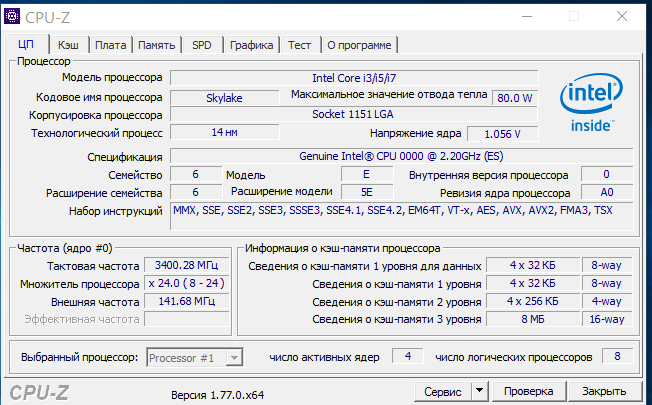The width and height of the screenshot is (652, 405).
Task: Click the Внутренняя версия процессора value 0
Action: (x=607, y=174)
